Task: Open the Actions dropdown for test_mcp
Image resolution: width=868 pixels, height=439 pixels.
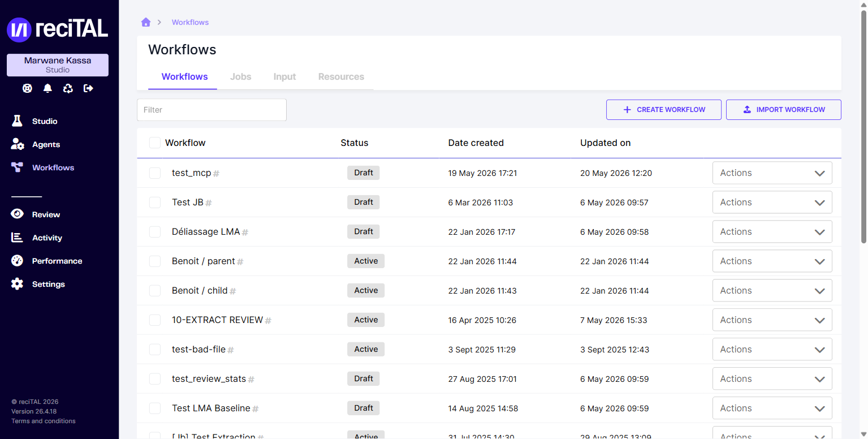Action: pyautogui.click(x=772, y=173)
